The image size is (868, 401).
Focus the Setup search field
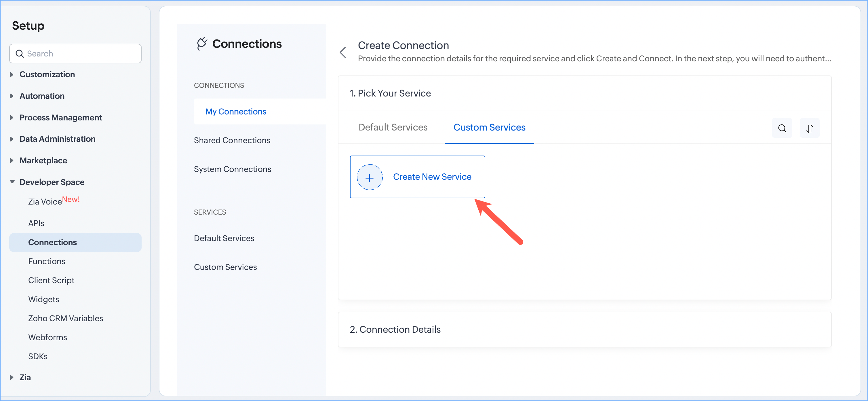pyautogui.click(x=81, y=54)
